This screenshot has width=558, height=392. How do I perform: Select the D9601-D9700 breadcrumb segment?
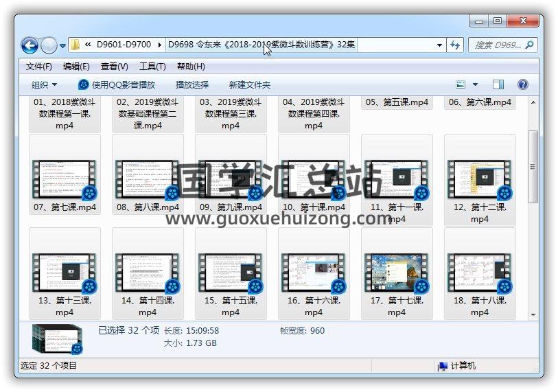124,45
